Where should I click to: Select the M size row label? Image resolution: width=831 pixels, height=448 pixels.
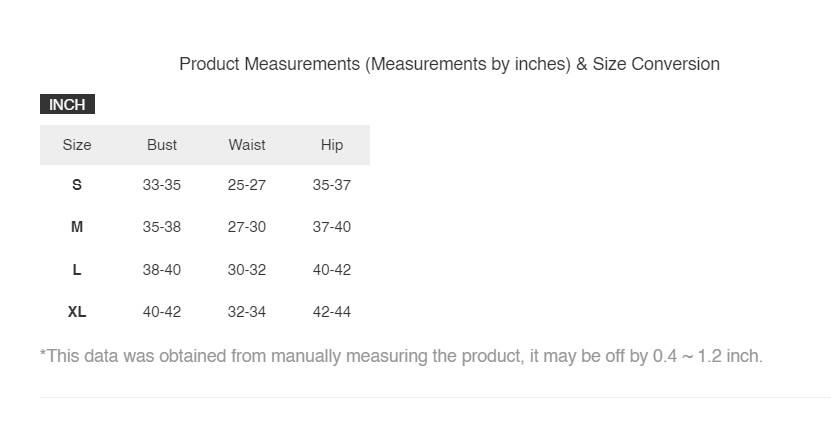77,227
